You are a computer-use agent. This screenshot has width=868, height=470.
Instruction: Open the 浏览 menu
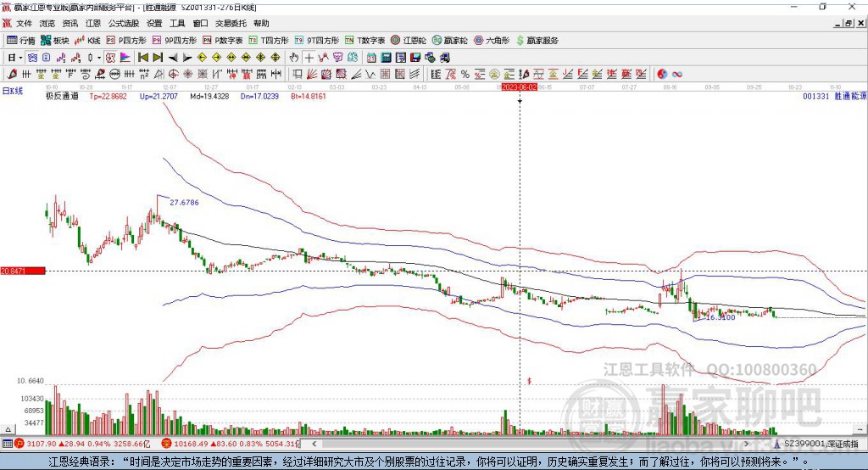(47, 23)
